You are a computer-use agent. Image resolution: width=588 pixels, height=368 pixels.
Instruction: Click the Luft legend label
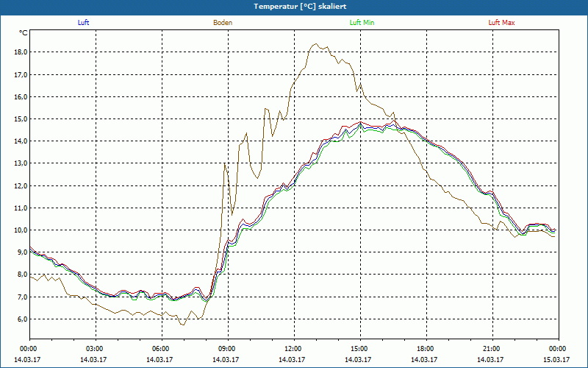[83, 23]
